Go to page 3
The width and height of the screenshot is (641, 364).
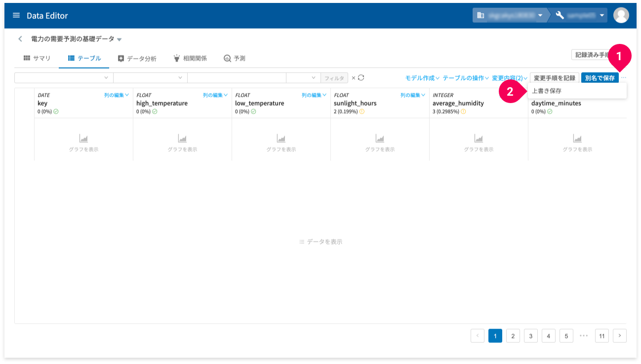(531, 336)
